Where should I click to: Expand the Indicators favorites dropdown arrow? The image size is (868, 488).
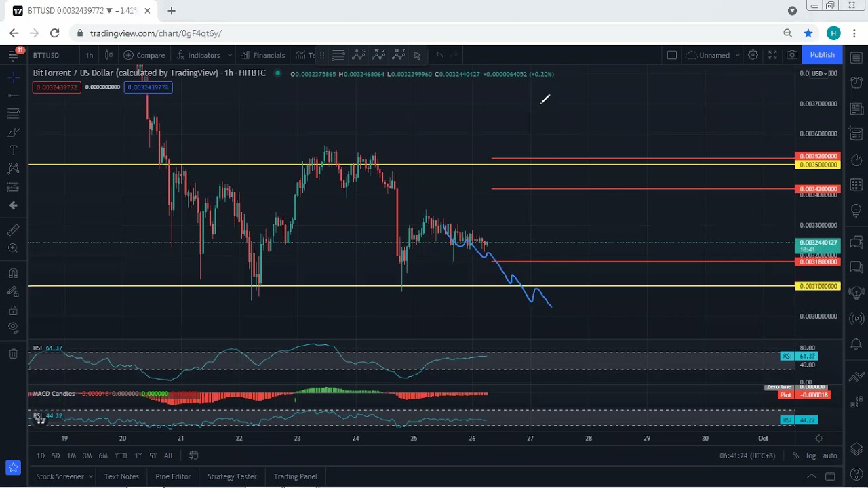tap(230, 55)
